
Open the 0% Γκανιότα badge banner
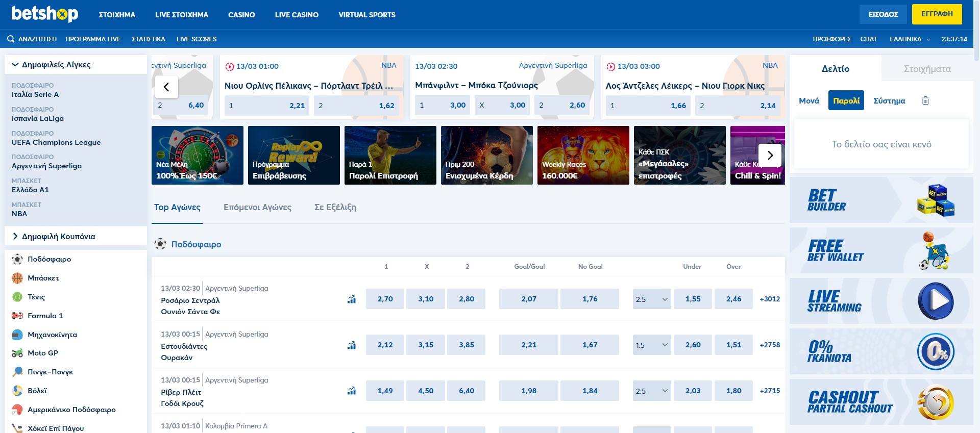tap(881, 351)
